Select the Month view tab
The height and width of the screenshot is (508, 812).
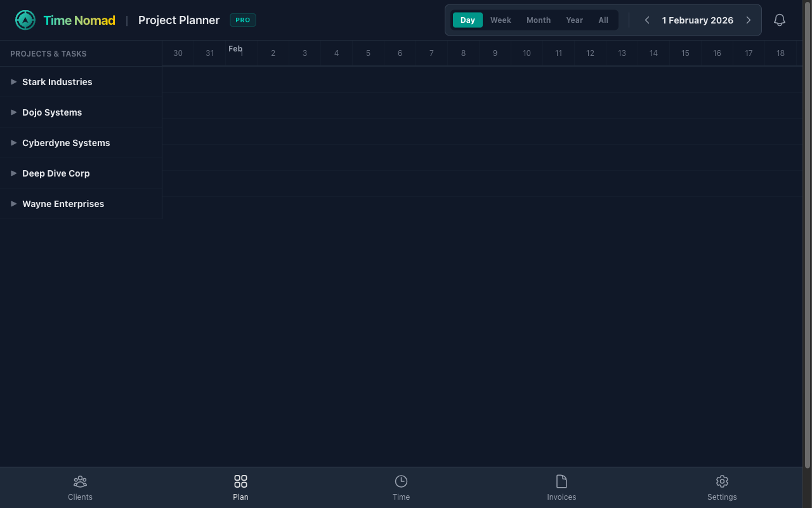point(538,20)
